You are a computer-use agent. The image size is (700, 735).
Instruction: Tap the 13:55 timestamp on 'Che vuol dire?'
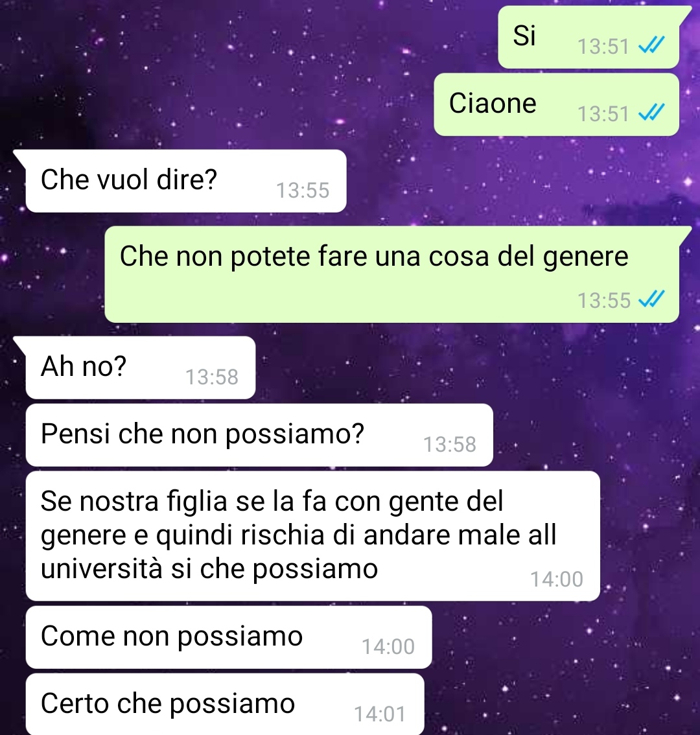pyautogui.click(x=303, y=191)
